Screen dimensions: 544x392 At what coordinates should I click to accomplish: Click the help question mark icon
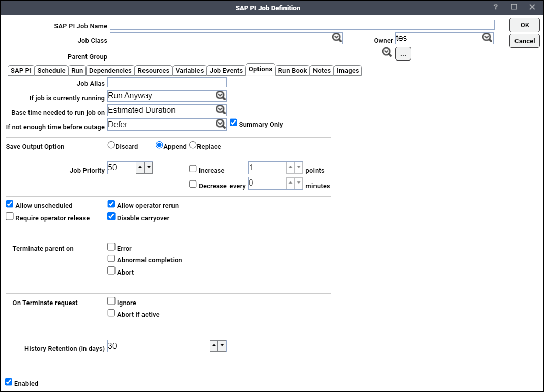[496, 7]
